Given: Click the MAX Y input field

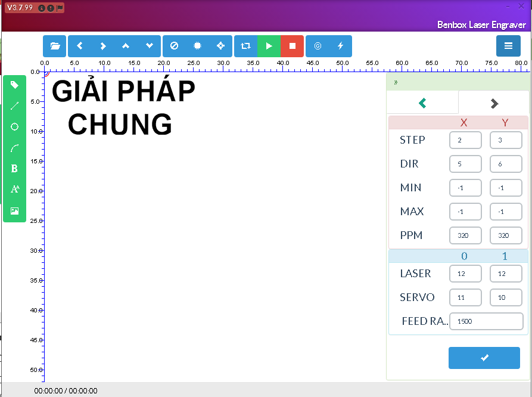Looking at the screenshot, I should click(506, 212).
